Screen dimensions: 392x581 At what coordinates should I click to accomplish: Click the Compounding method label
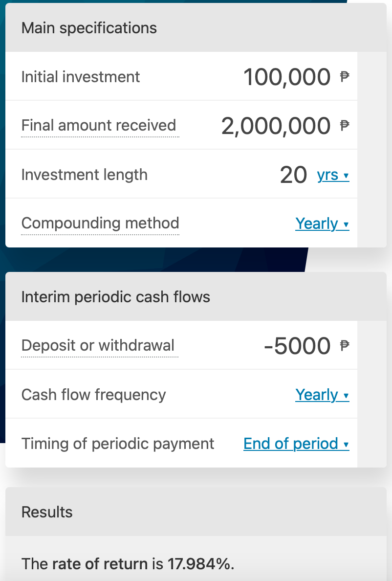[x=100, y=223]
